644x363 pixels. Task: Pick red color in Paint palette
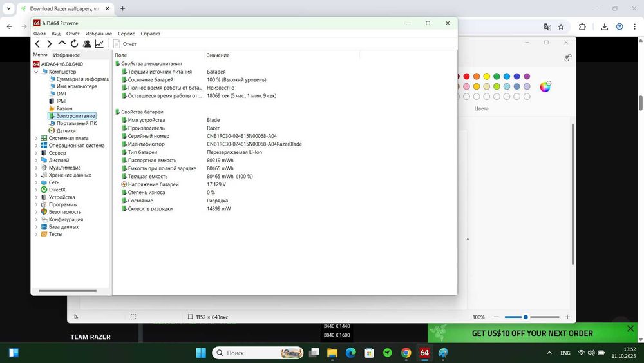tap(466, 77)
